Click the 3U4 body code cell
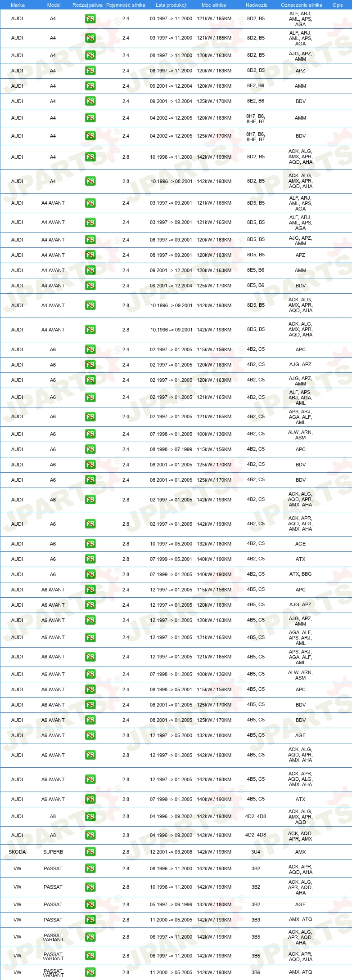This screenshot has width=352, height=980. tap(256, 852)
